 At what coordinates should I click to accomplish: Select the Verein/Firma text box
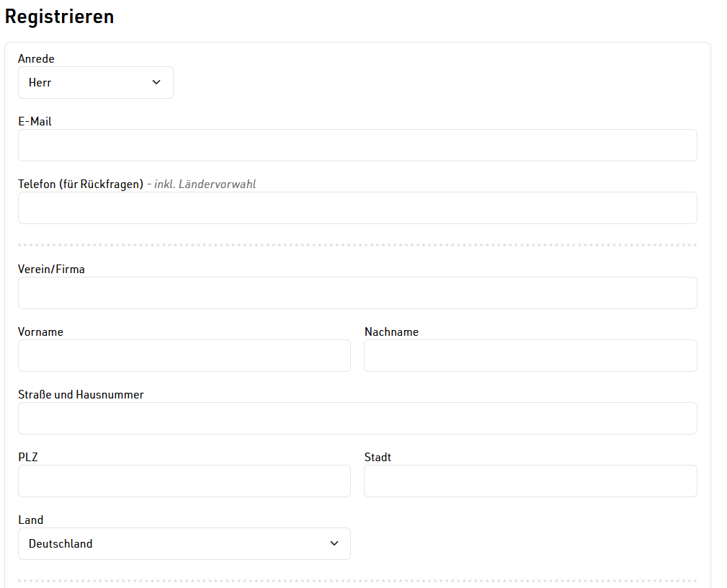tap(357, 293)
